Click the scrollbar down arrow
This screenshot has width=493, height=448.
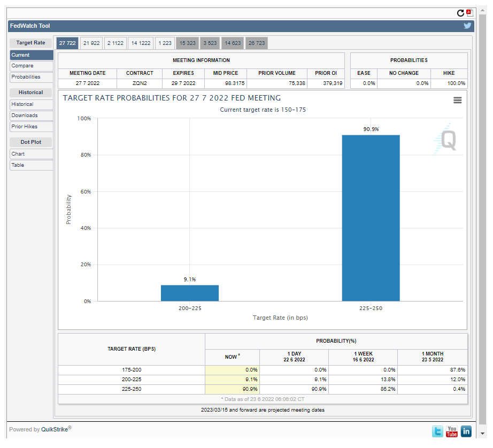(x=483, y=433)
